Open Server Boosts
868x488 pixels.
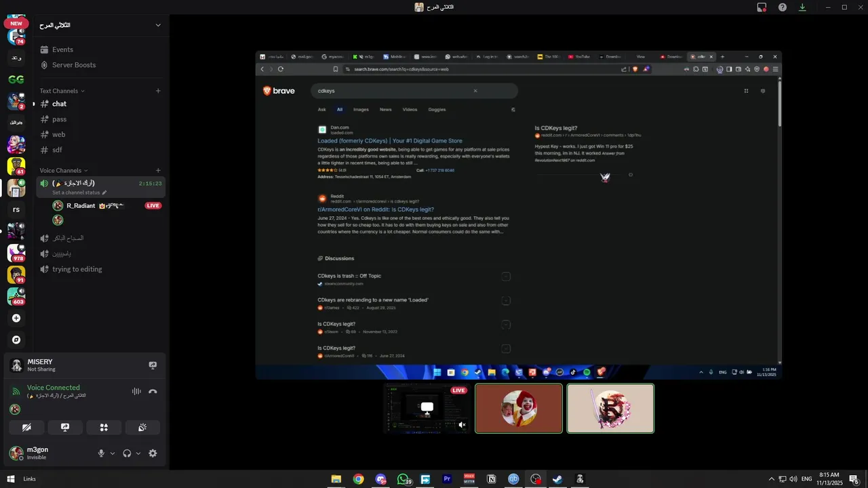coord(100,65)
